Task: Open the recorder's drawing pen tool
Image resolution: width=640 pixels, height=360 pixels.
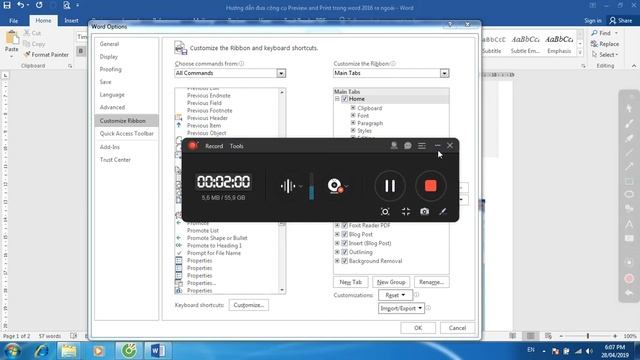Action: coord(443,211)
